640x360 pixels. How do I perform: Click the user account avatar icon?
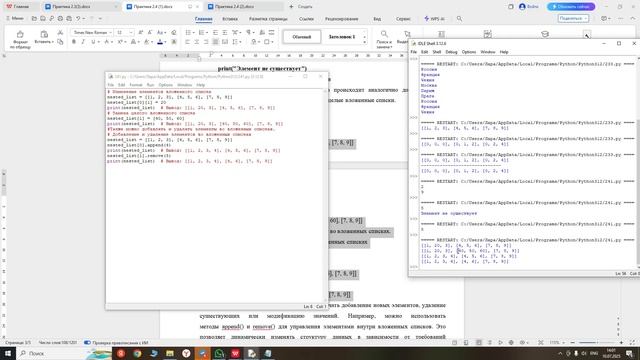point(522,7)
